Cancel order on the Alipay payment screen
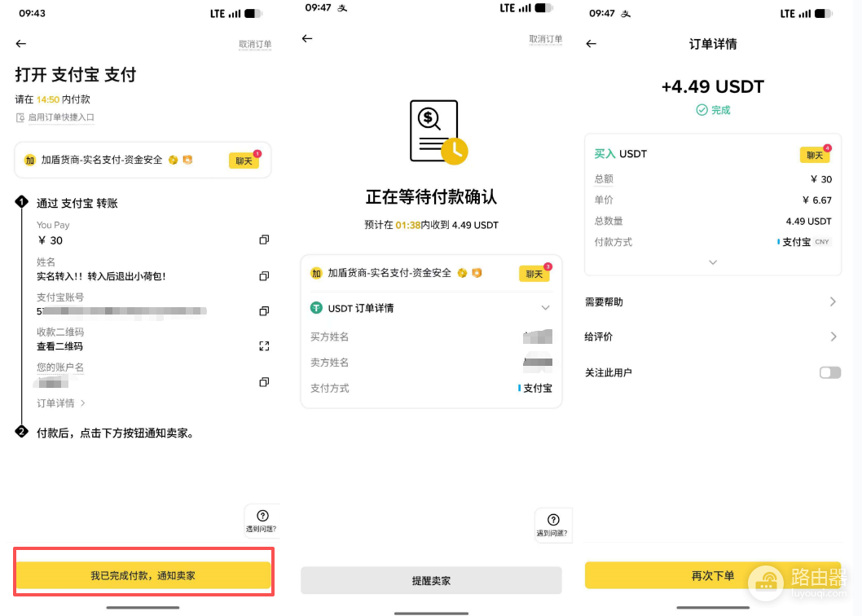This screenshot has width=862, height=616. 255,44
